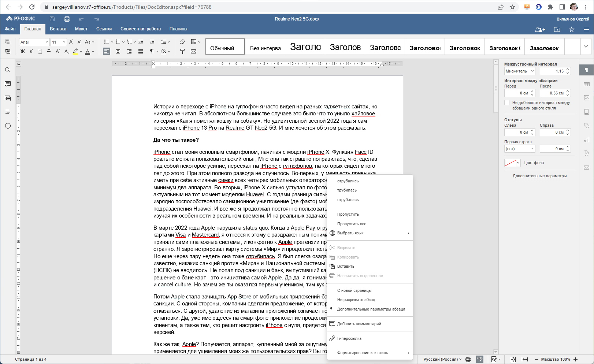Open comments panel in left sidebar
Viewport: 594px width, 364px height.
(8, 84)
